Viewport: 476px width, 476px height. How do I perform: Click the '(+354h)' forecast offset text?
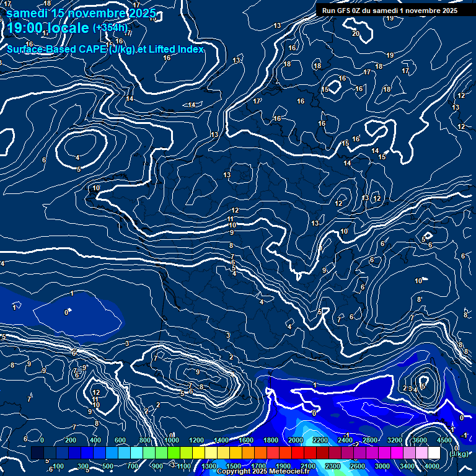click(x=110, y=28)
